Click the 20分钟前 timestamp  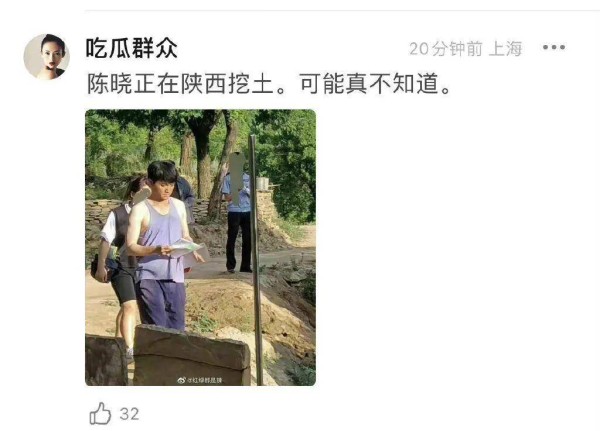[446, 49]
